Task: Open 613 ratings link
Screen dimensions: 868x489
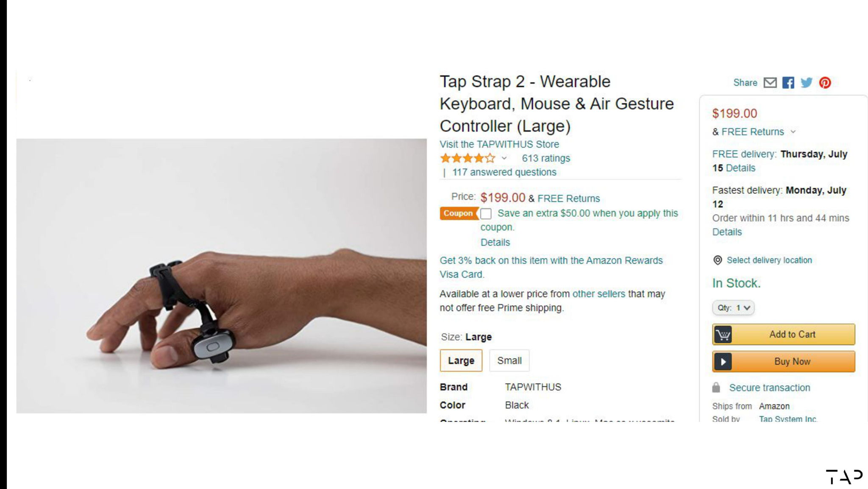Action: (546, 158)
